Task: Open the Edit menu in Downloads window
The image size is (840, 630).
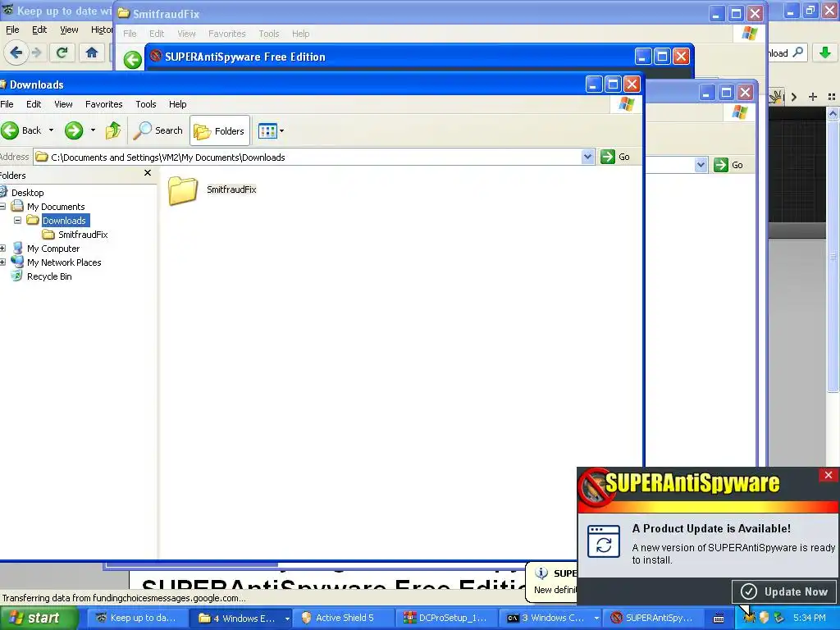Action: point(34,104)
